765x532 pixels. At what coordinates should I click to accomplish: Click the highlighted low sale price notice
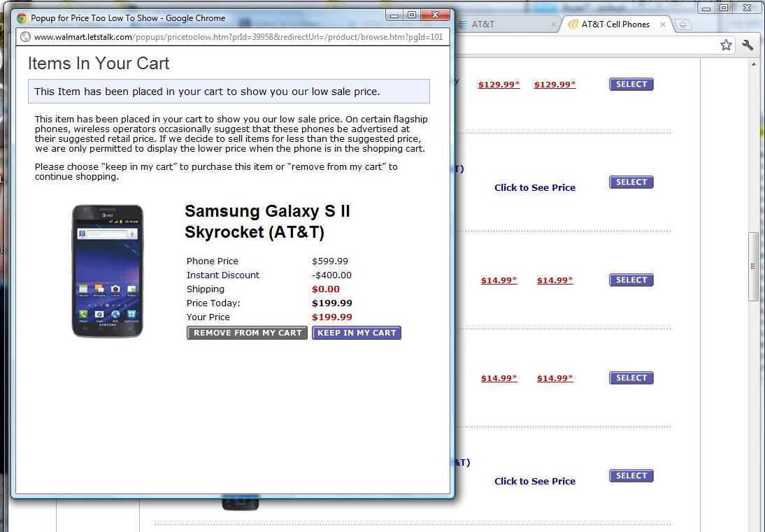[x=229, y=91]
